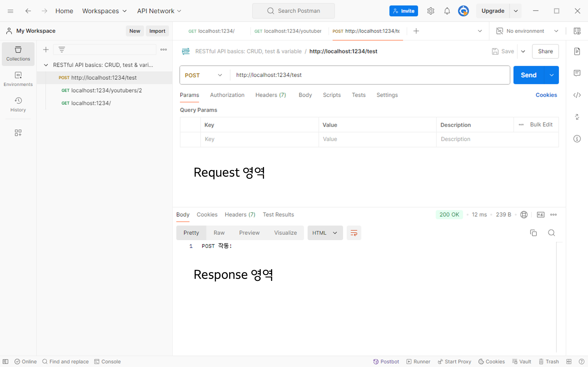Open the Send button dropdown arrow
The image size is (588, 367).
coord(551,75)
